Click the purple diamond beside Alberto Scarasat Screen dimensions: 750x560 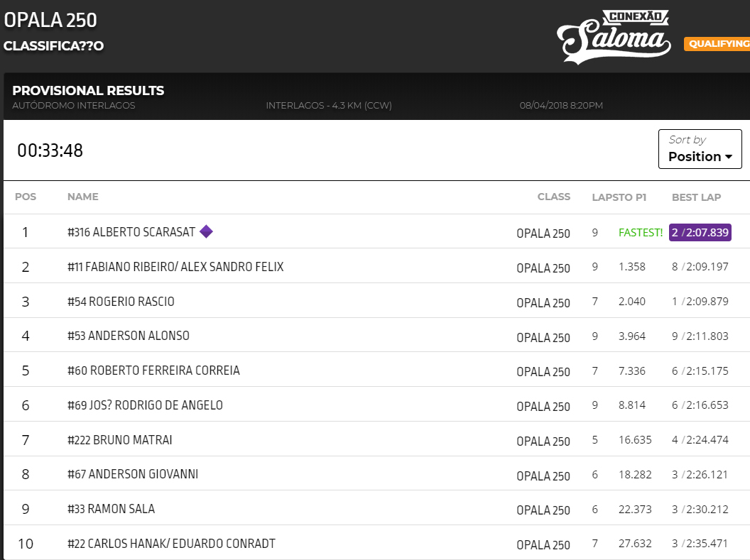tap(206, 231)
